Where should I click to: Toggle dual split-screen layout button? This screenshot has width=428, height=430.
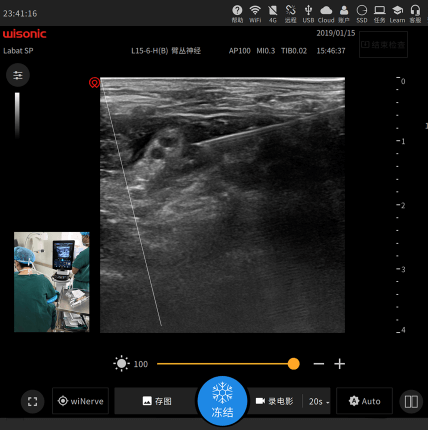411,402
